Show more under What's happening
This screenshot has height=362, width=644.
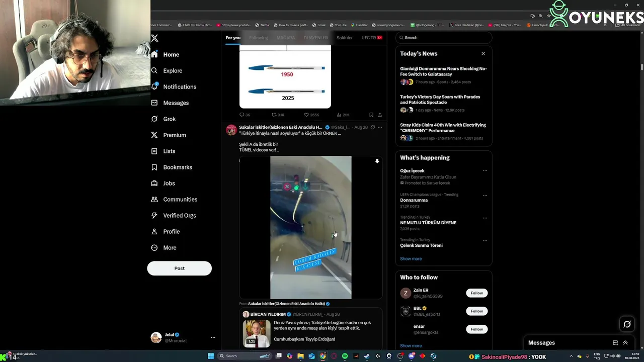pyautogui.click(x=411, y=259)
